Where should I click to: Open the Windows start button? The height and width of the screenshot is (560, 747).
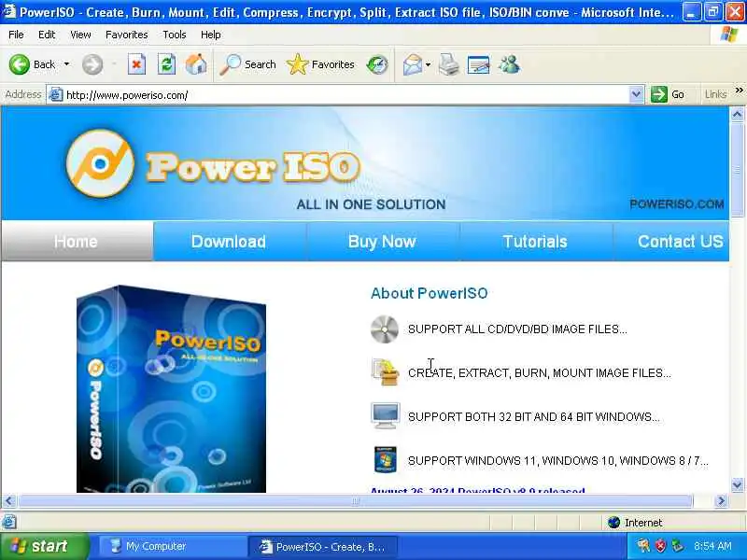(44, 546)
